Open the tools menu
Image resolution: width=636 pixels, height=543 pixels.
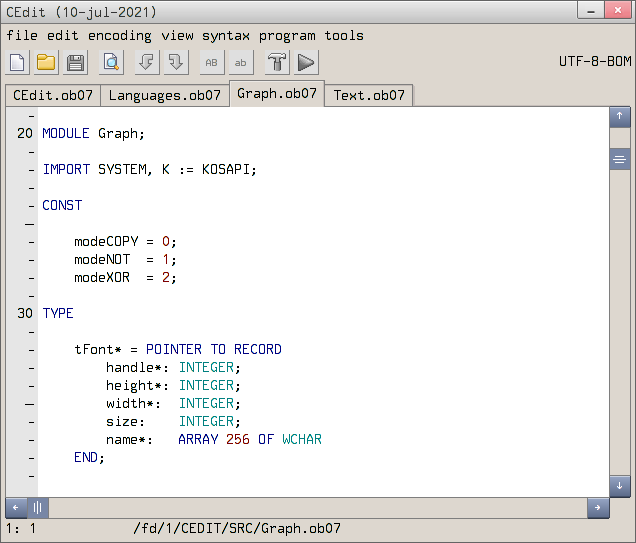point(344,36)
